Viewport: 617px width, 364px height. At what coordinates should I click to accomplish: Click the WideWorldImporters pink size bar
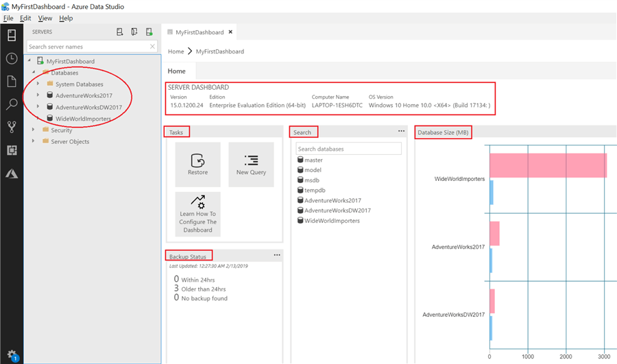(548, 165)
